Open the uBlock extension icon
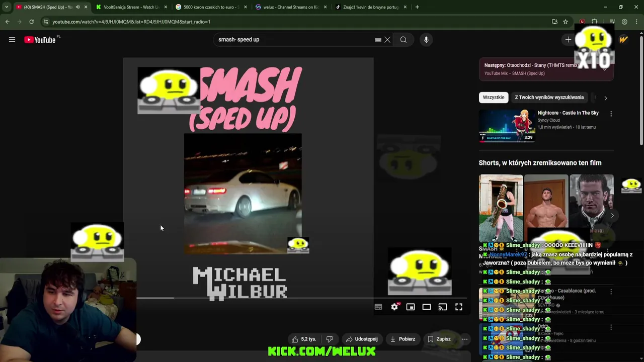The width and height of the screenshot is (644, 362). point(582,22)
